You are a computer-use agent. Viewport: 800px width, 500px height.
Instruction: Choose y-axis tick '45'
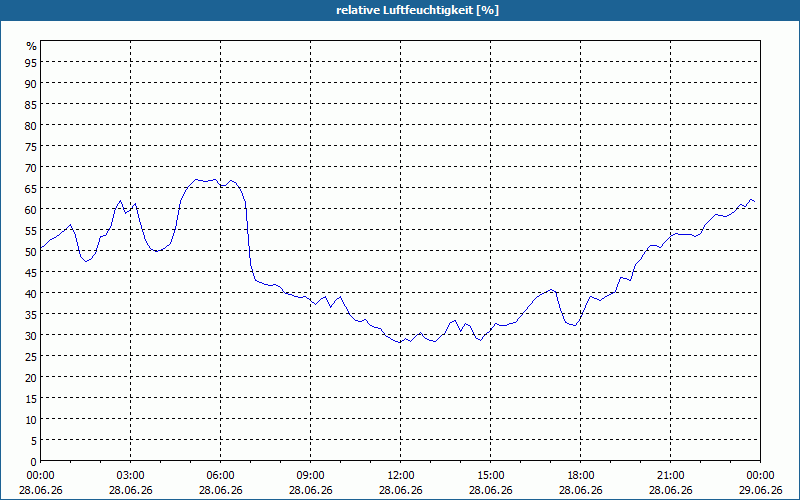[x=31, y=272]
